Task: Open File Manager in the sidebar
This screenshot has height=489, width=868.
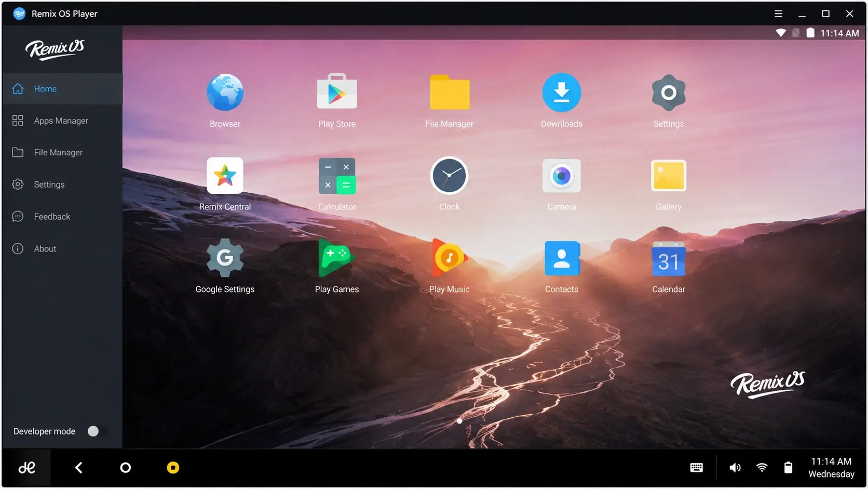Action: [62, 152]
